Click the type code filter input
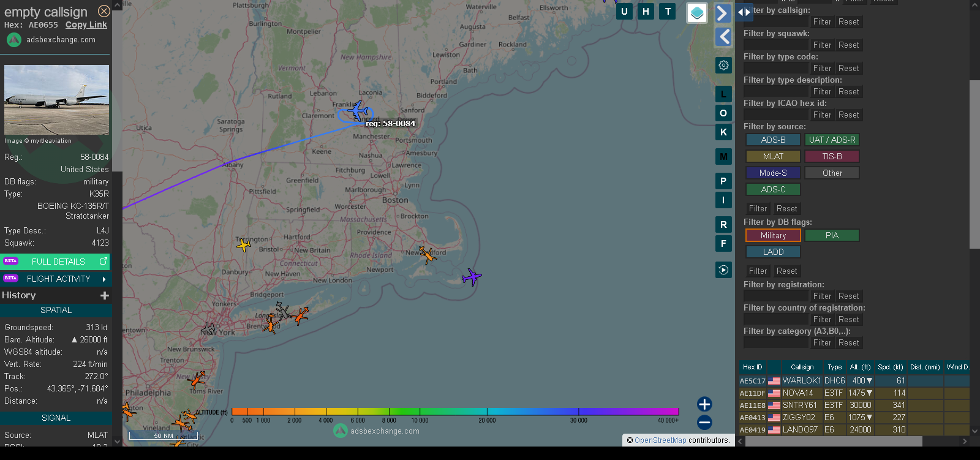This screenshot has width=980, height=460. click(x=776, y=68)
